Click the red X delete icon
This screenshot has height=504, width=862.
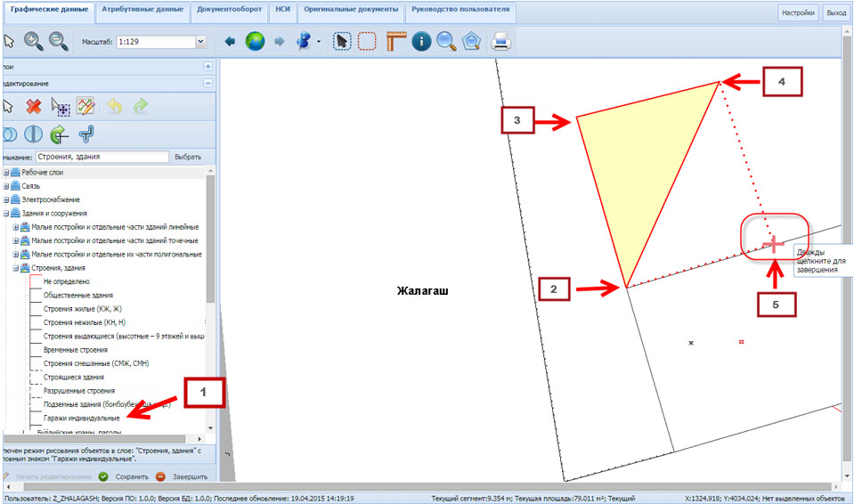click(x=34, y=106)
